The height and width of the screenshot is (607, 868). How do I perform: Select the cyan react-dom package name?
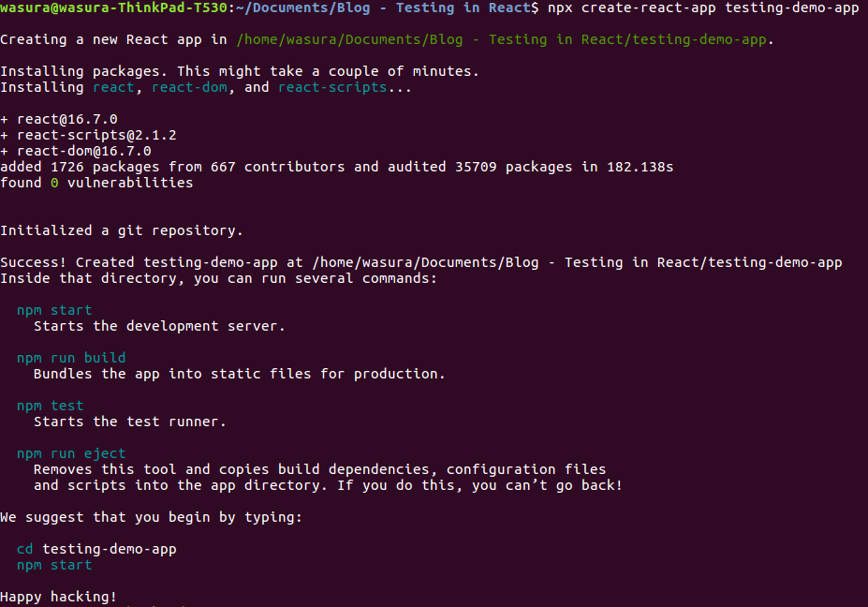point(189,87)
